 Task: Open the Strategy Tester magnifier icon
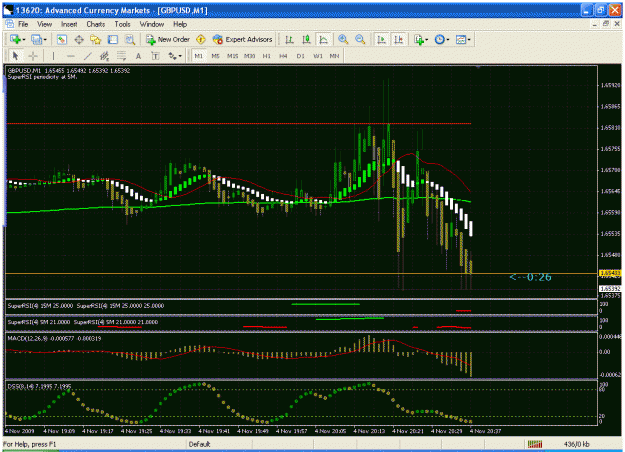point(130,39)
